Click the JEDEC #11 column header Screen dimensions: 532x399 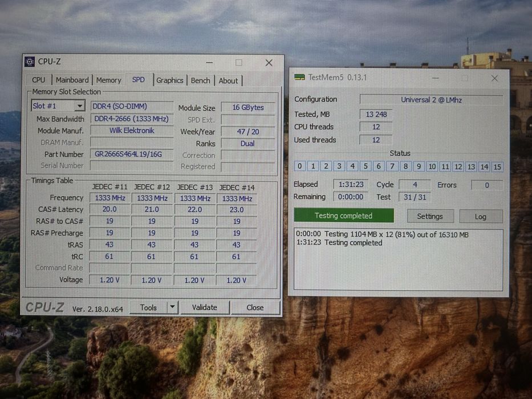(109, 187)
